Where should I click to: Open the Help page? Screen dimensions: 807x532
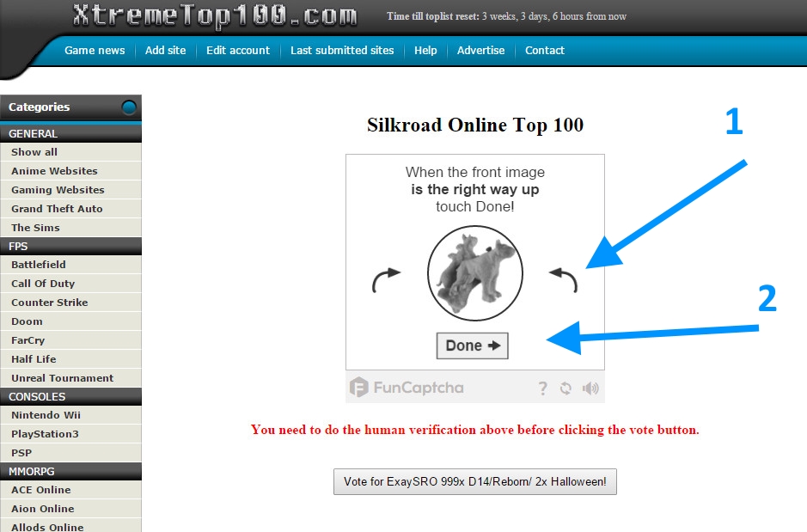click(425, 51)
